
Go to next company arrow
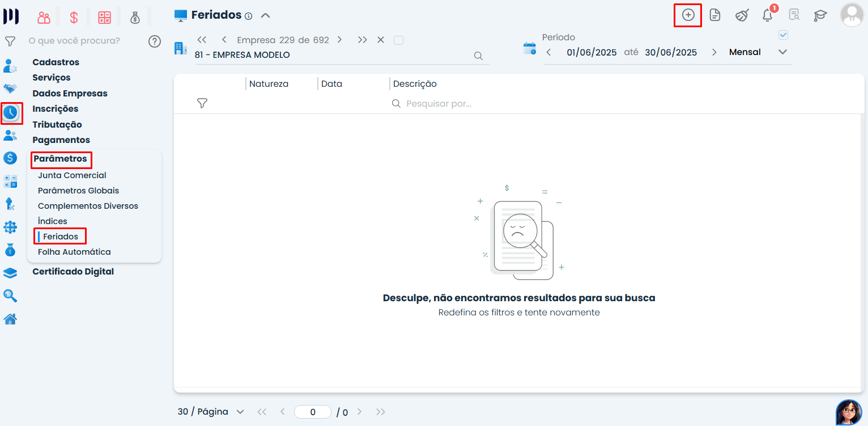[x=339, y=40]
